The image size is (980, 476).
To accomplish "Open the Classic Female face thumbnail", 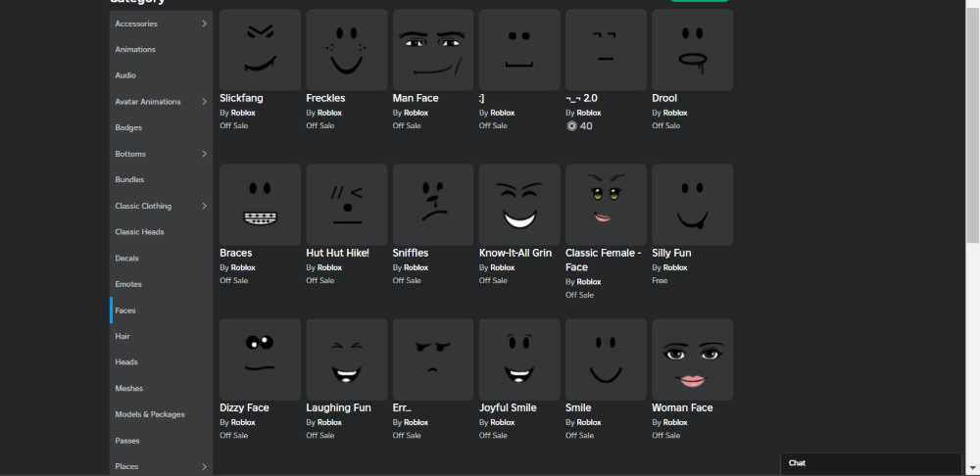I will coord(606,205).
